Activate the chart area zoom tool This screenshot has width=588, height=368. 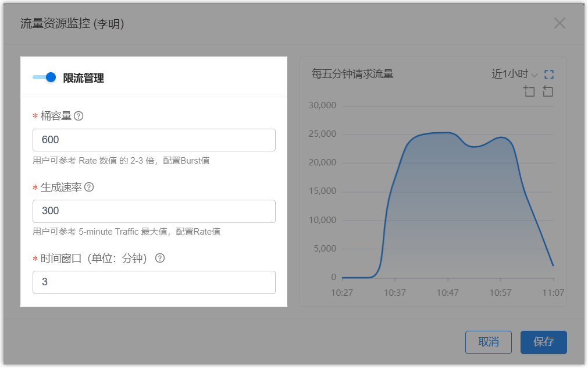click(x=529, y=91)
